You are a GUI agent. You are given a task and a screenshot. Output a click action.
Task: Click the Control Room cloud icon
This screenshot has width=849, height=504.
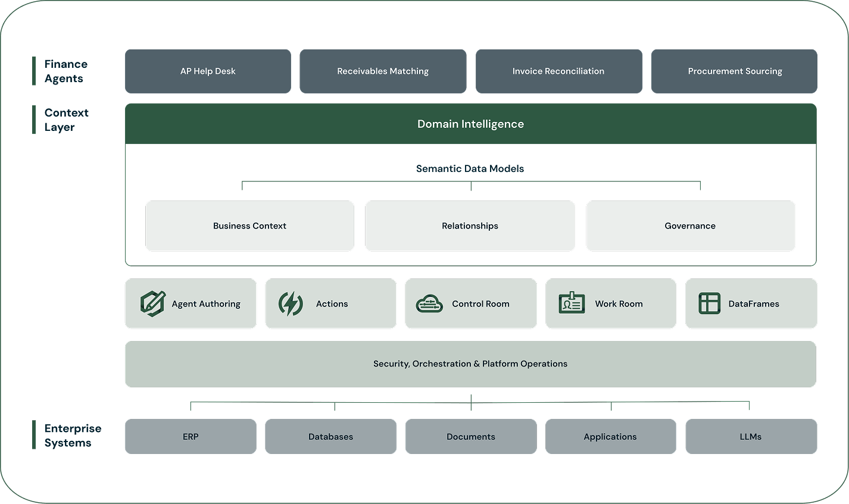429,303
